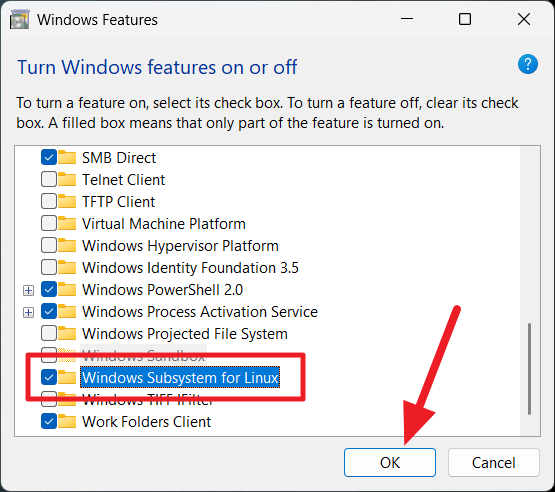555x492 pixels.
Task: Dismiss the dialog with the Cancel button
Action: (494, 463)
